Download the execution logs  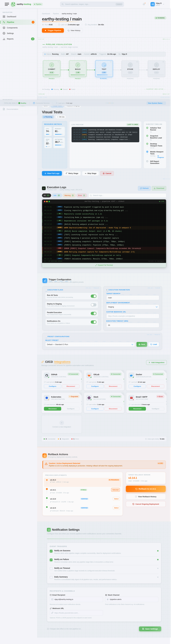[159, 188]
